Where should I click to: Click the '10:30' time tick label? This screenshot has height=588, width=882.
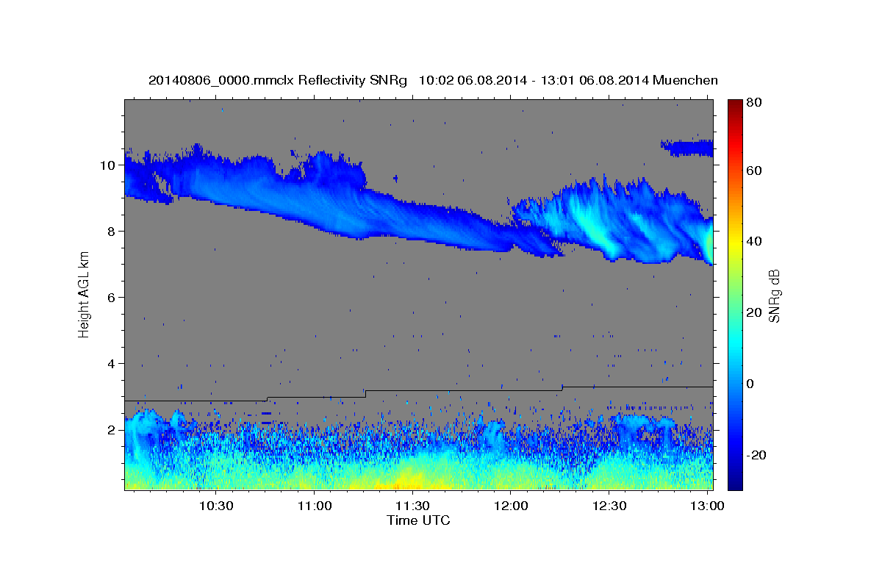pyautogui.click(x=217, y=506)
